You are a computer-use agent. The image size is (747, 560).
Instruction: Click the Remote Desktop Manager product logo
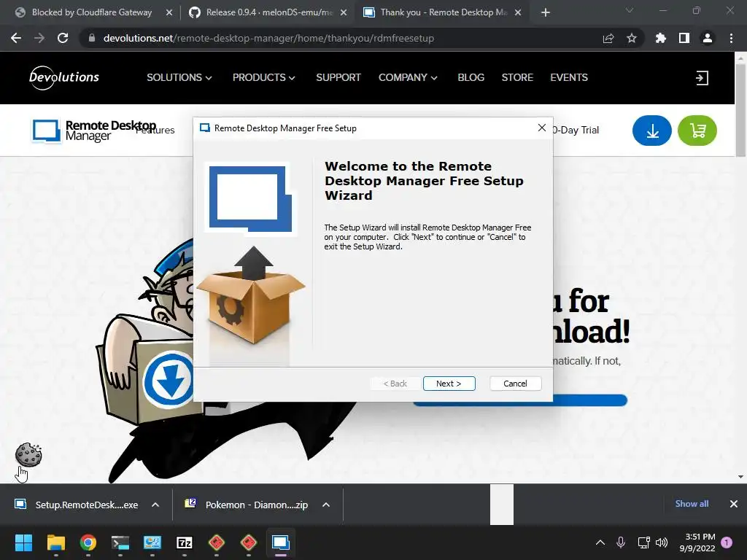coord(94,131)
